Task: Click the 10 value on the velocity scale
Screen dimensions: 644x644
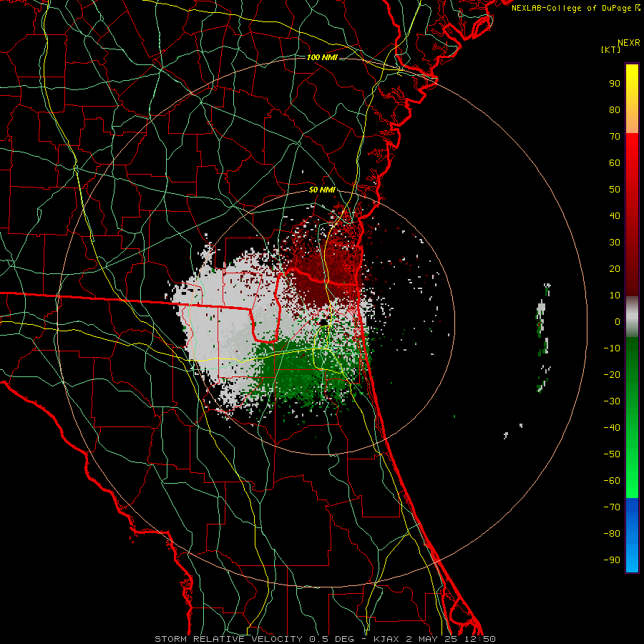Action: [x=615, y=296]
